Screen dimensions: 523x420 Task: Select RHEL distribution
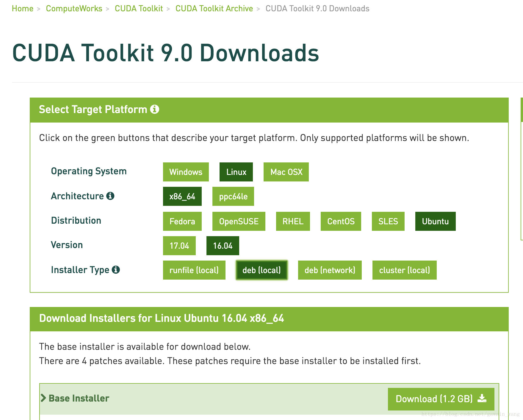click(293, 221)
